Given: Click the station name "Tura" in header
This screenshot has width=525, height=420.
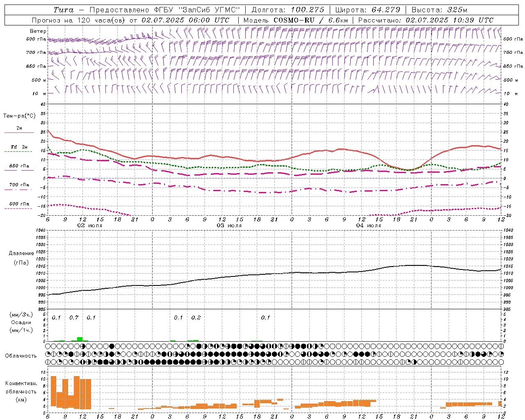Looking at the screenshot, I should tap(64, 10).
